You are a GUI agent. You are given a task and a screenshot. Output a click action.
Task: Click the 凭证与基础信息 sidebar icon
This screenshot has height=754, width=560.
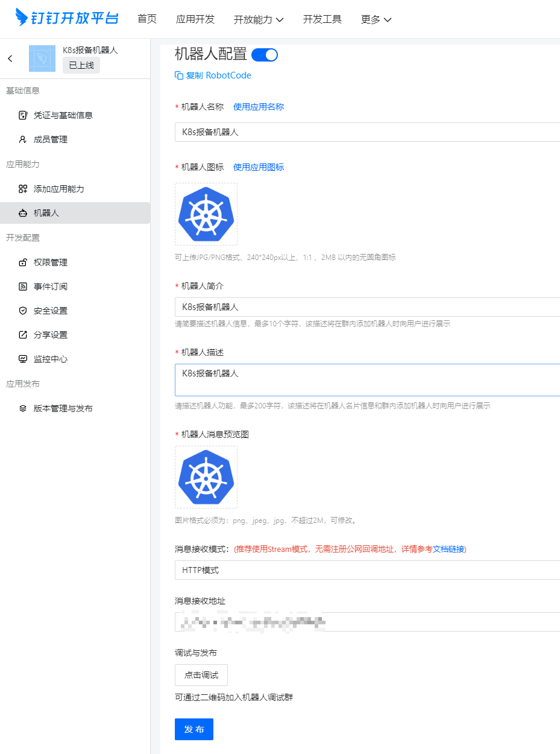point(23,115)
